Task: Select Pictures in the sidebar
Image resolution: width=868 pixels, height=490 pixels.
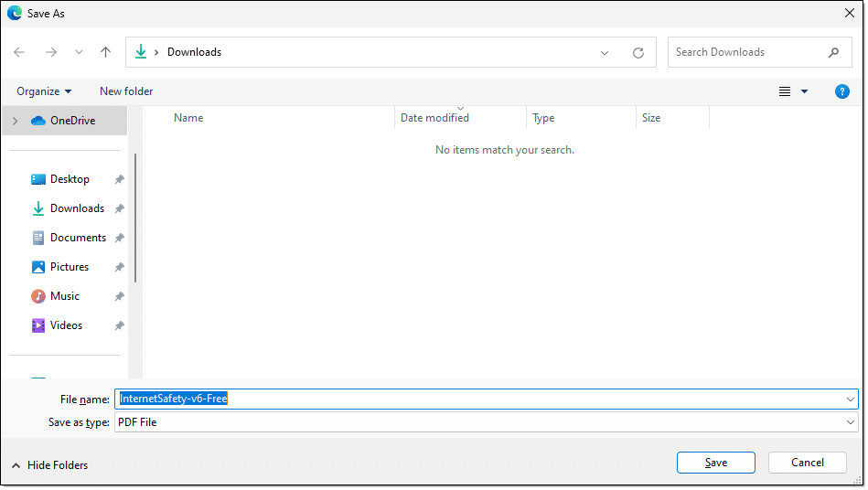Action: (x=70, y=267)
